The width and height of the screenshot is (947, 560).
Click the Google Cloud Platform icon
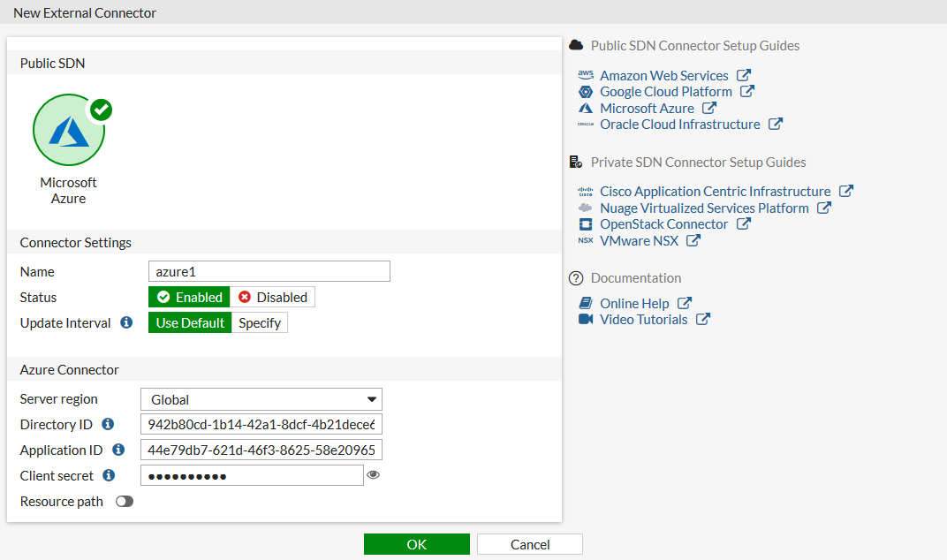coord(586,91)
